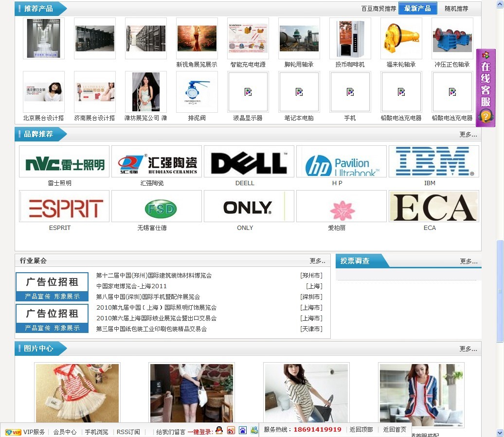Open the HP Pavilion brand logo
The height and width of the screenshot is (437, 504).
click(342, 161)
